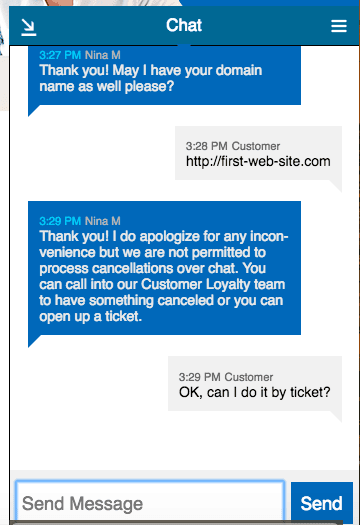Click the tail of the domain customer bubble

[336, 185]
